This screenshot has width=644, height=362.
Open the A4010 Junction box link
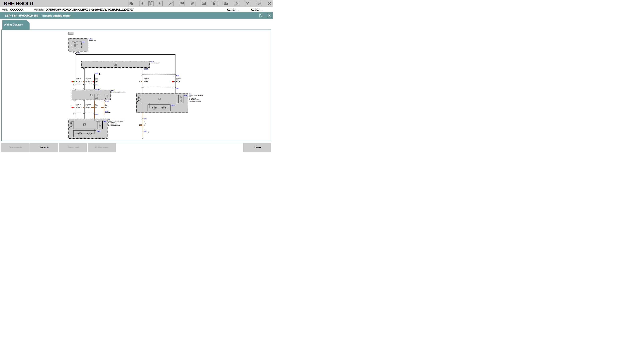(90, 39)
